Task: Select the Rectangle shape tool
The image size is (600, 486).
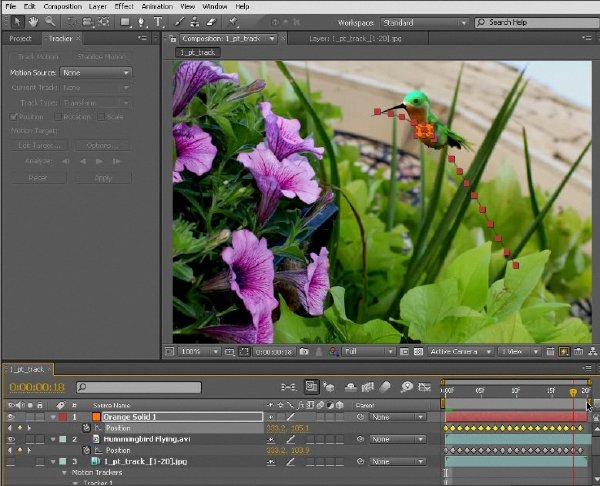Action: [x=125, y=22]
